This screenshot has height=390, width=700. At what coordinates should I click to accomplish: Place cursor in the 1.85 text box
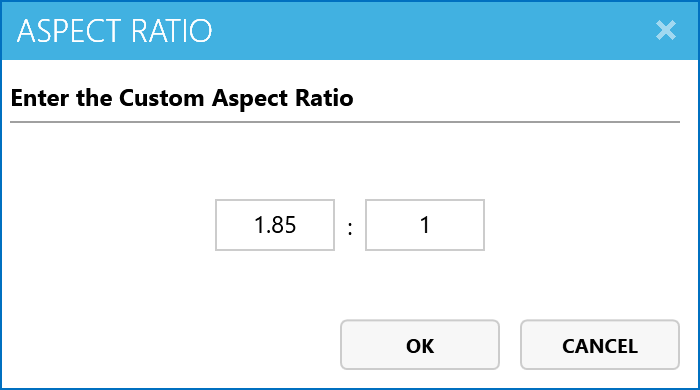(275, 225)
